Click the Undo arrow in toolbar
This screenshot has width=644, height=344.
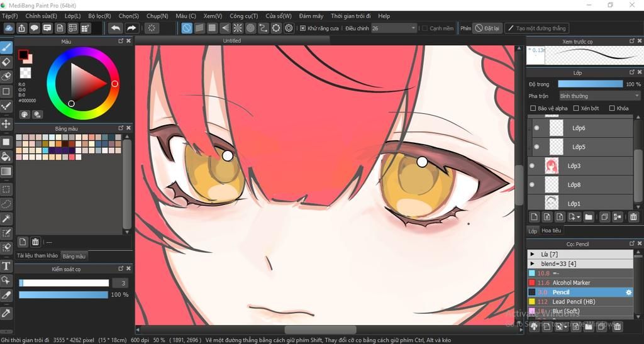coord(116,28)
